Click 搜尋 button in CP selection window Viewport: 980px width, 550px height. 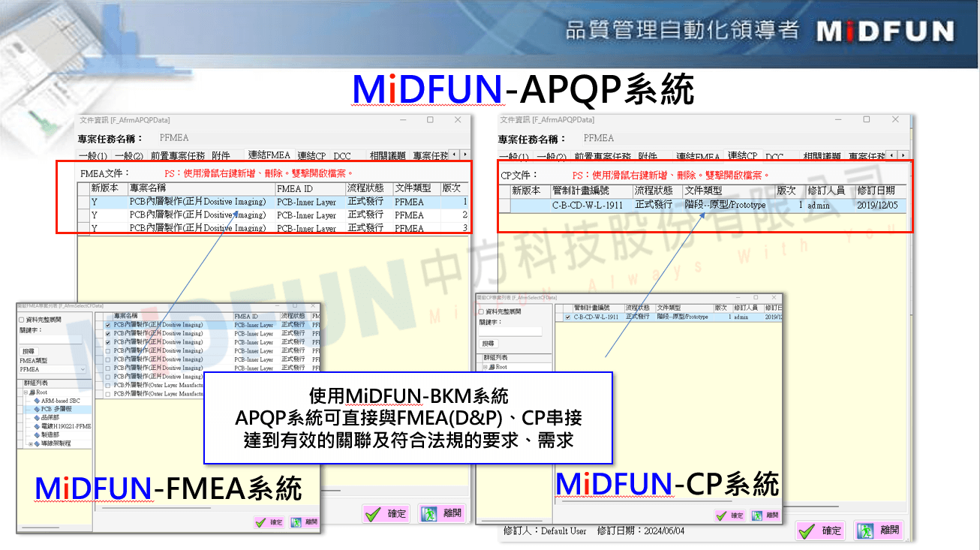coord(488,343)
